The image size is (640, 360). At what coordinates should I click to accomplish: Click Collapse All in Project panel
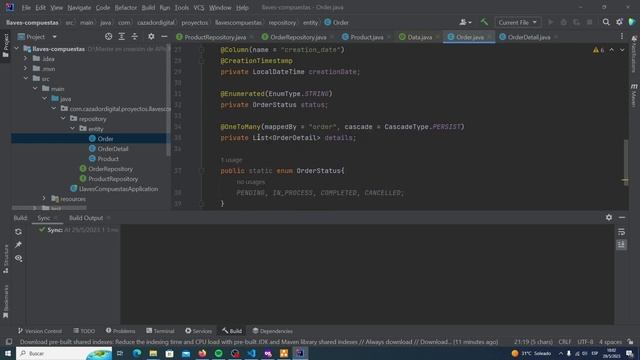(135, 37)
